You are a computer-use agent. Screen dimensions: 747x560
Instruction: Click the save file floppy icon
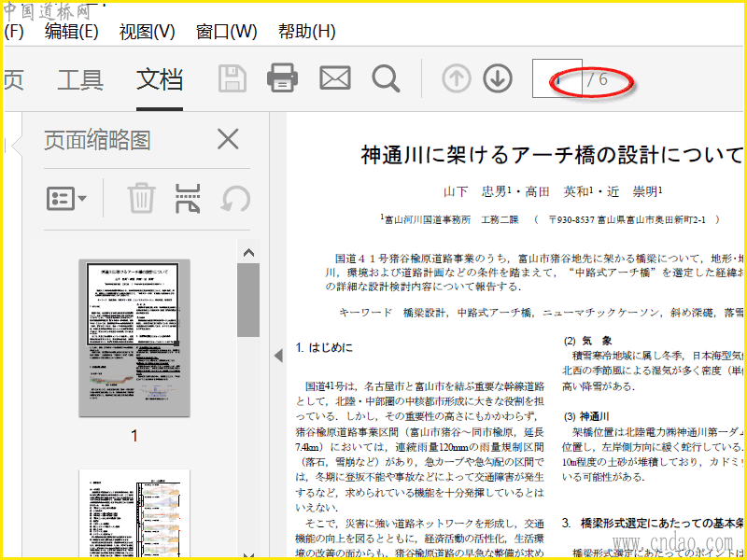pos(233,78)
